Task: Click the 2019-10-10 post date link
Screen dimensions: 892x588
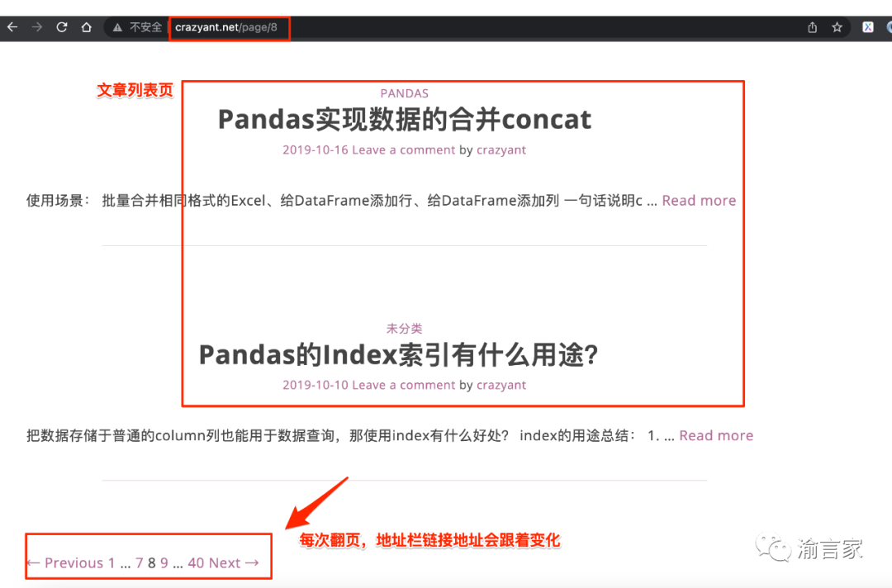Action: (x=316, y=385)
